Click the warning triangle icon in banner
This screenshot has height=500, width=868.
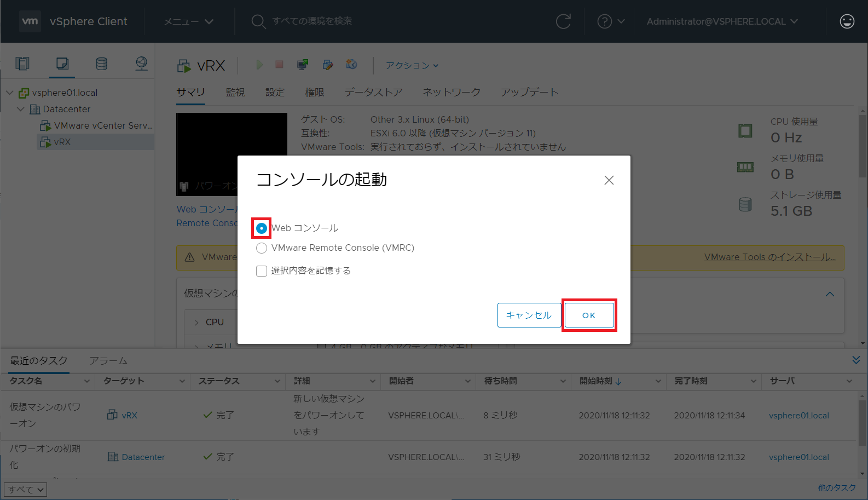click(190, 257)
